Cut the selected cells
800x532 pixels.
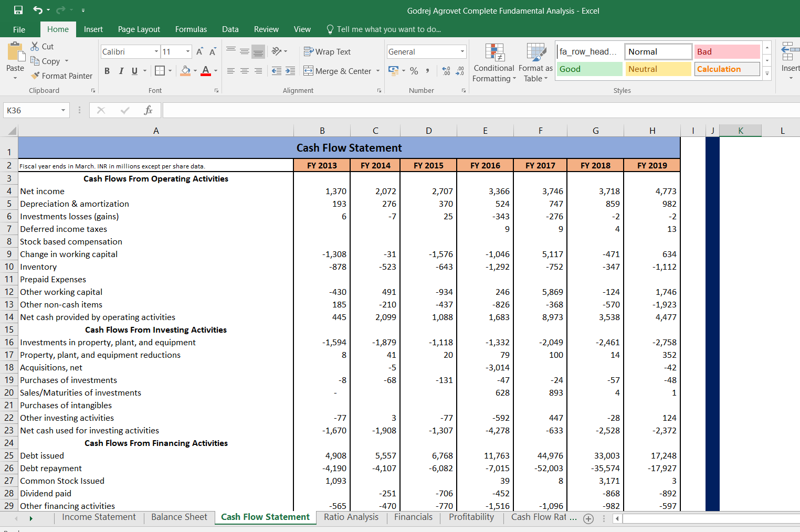42,46
